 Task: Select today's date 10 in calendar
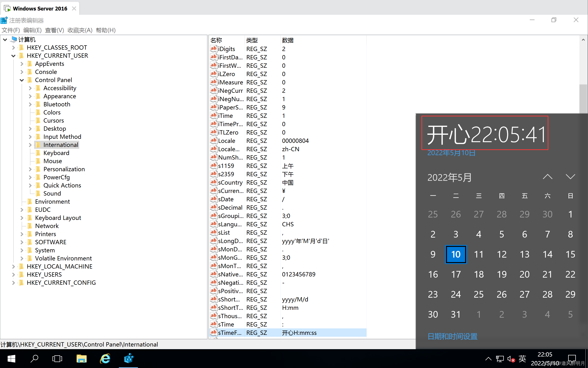click(x=456, y=254)
